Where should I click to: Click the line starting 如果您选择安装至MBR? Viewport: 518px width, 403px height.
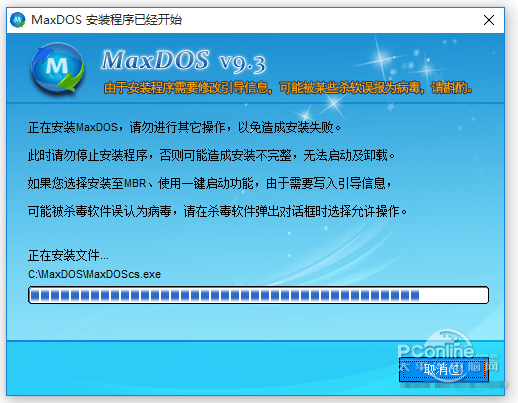click(210, 183)
